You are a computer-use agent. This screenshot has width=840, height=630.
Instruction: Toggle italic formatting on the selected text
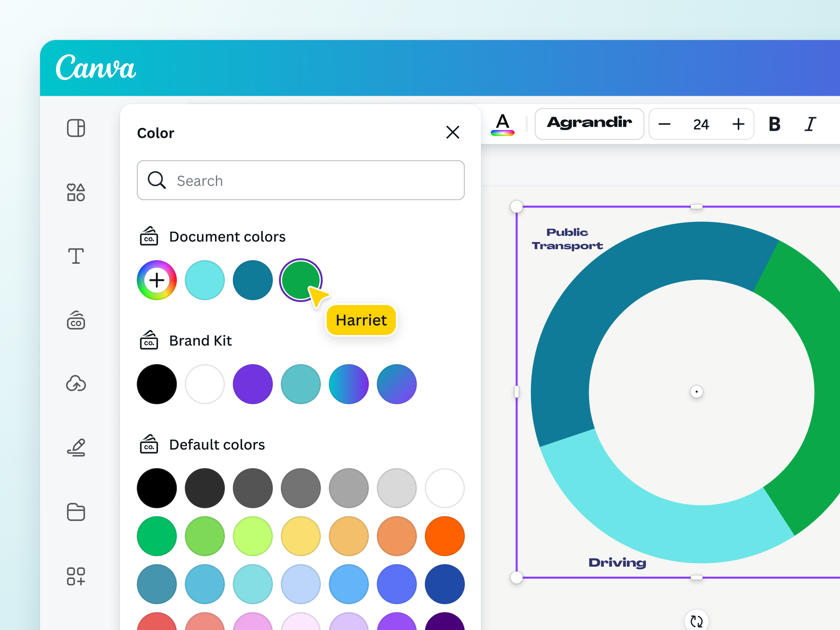click(810, 124)
